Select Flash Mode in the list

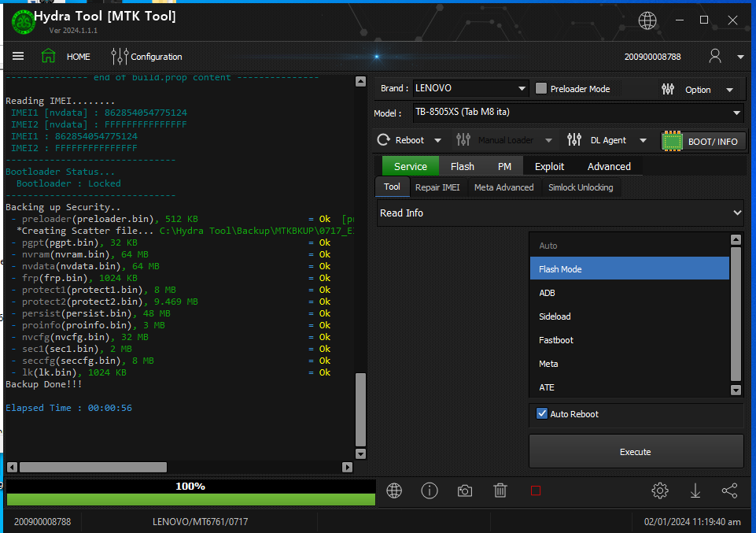pos(629,268)
